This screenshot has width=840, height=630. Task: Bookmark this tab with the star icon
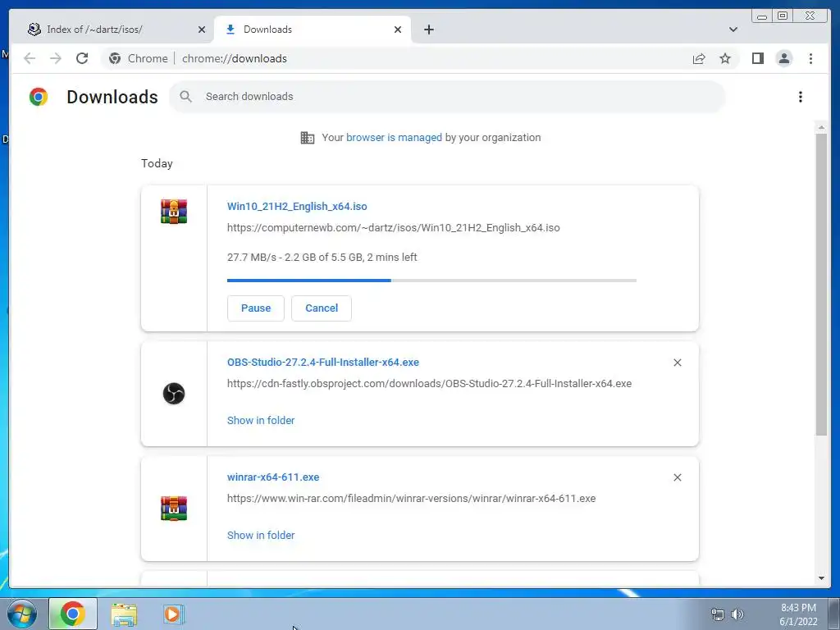[725, 58]
